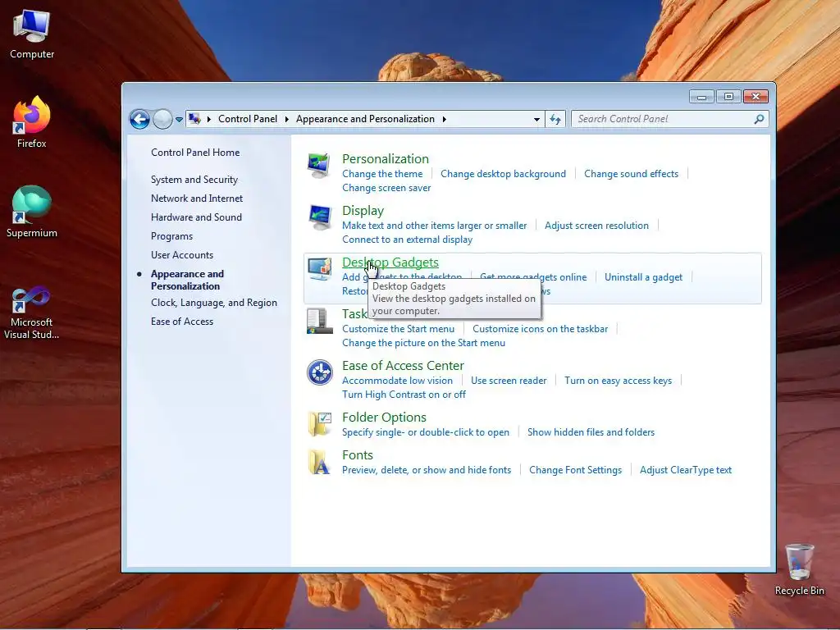Open User Accounts category
This screenshot has width=840, height=630.
(x=181, y=255)
